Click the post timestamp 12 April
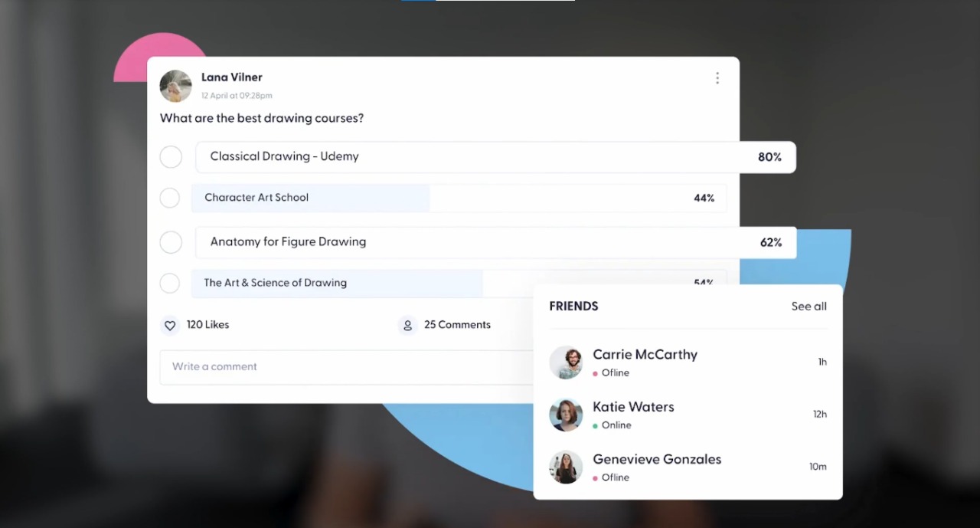The height and width of the screenshot is (528, 980). coord(237,96)
